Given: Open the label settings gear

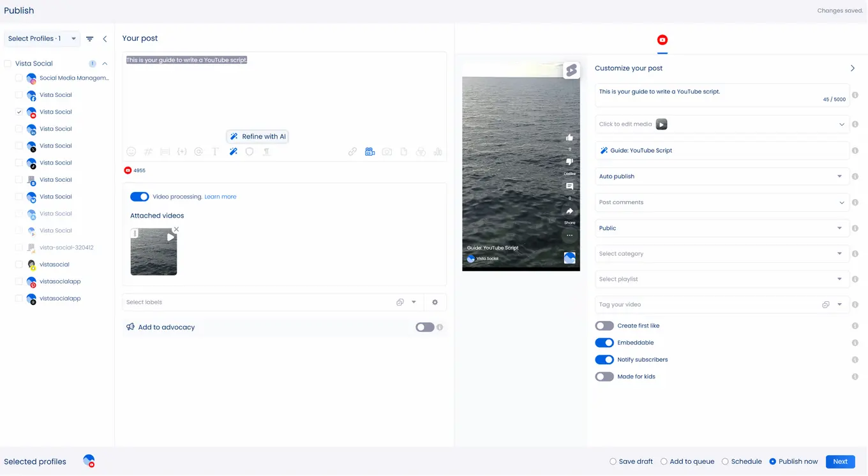Looking at the screenshot, I should (435, 302).
